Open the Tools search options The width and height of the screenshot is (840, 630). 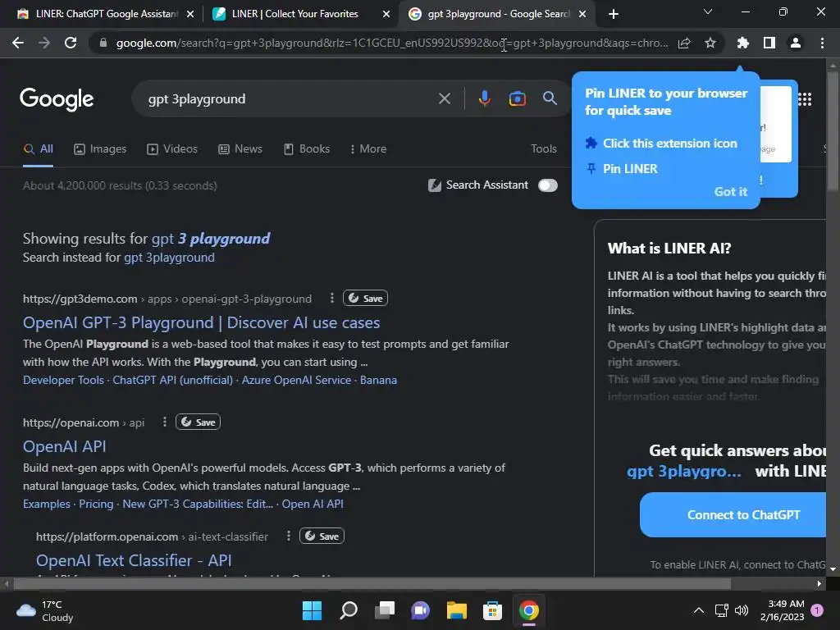coord(544,149)
